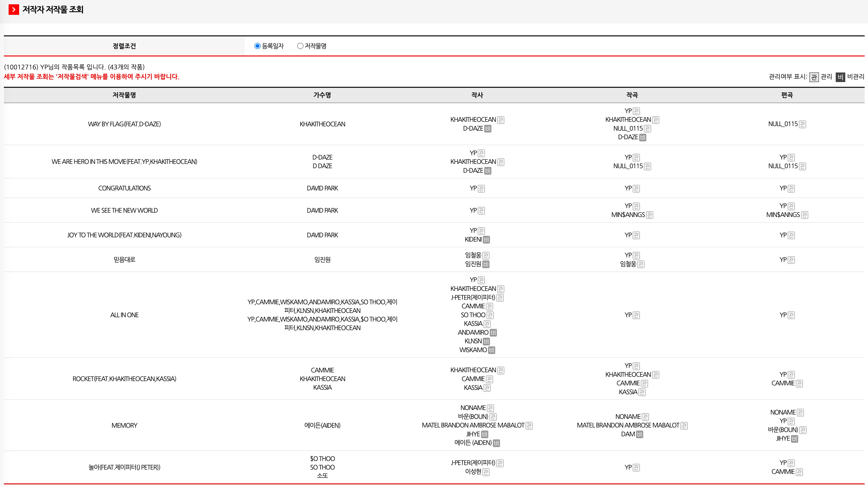Click the 비 badge next to ANDAMIRO

[493, 333]
